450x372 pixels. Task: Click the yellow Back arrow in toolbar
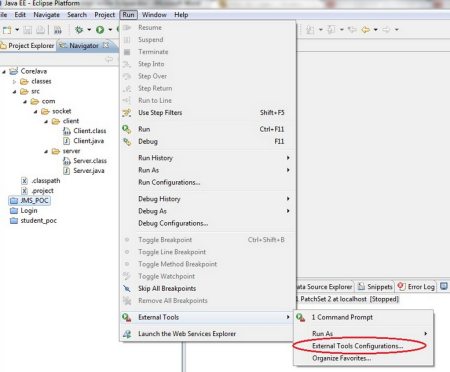coord(366,30)
